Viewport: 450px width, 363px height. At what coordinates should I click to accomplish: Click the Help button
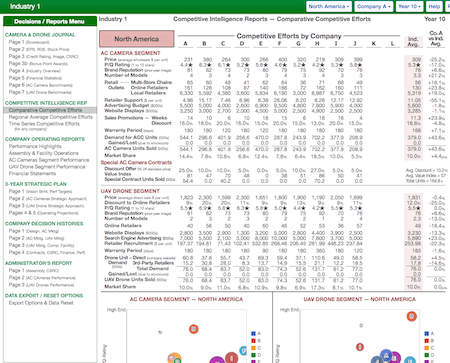pyautogui.click(x=434, y=6)
